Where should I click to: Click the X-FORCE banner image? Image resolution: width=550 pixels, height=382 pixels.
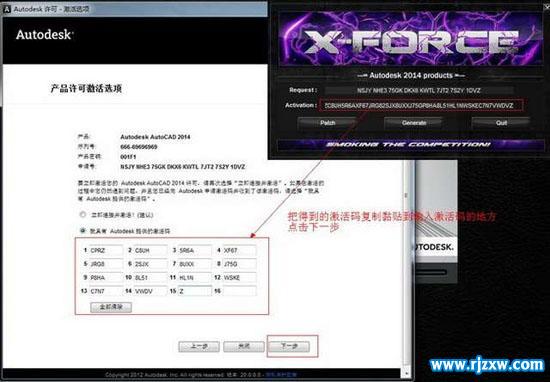(x=411, y=39)
